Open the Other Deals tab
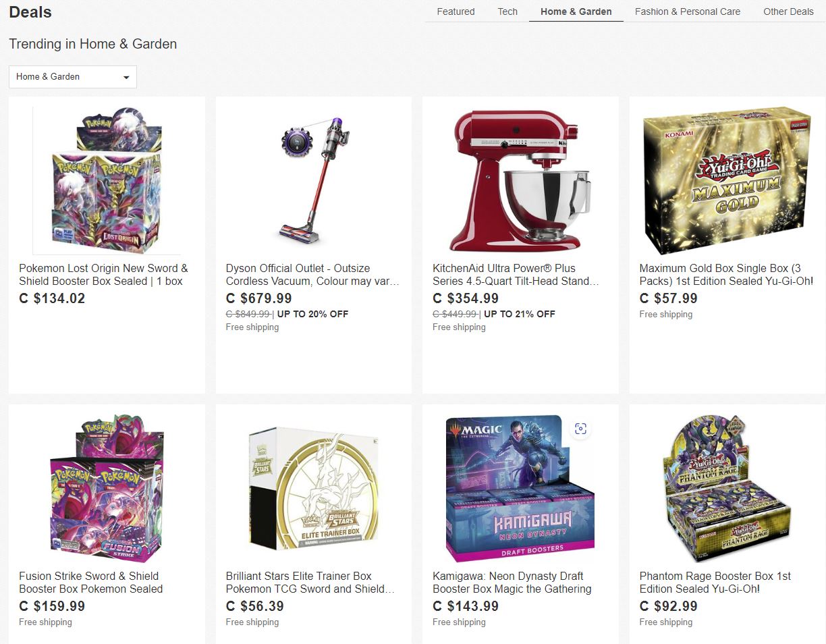The image size is (826, 644). 788,11
